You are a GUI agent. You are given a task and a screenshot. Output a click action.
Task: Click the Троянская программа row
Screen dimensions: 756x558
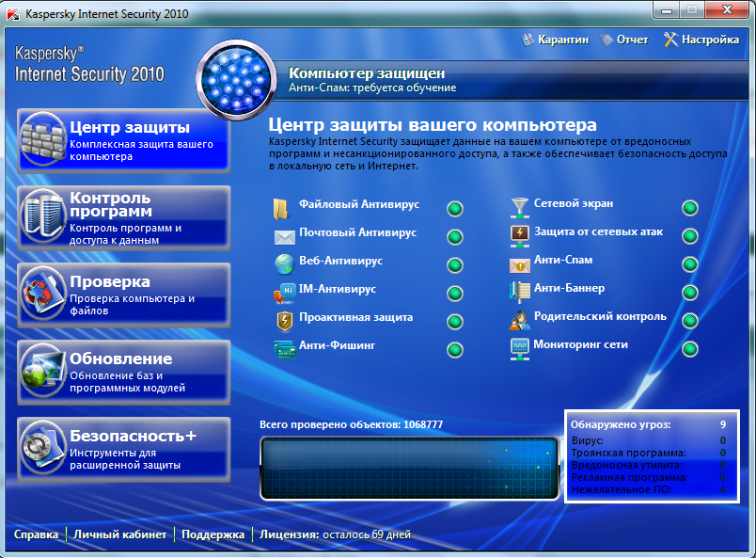click(649, 453)
